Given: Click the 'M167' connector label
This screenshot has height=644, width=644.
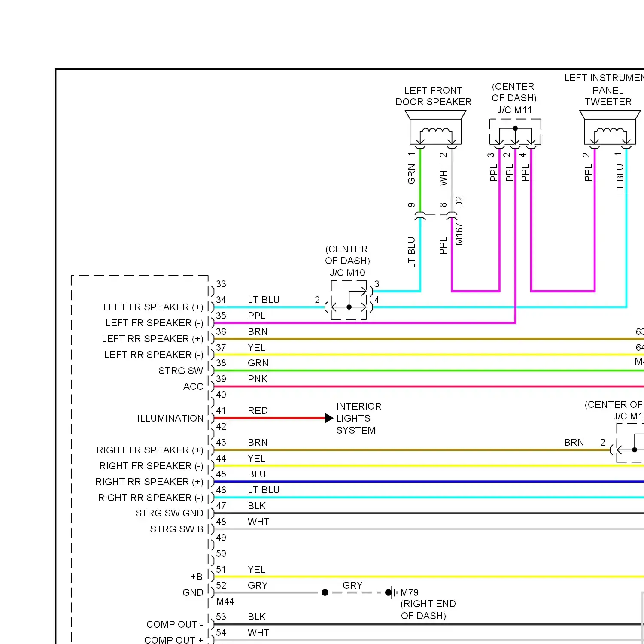Looking at the screenshot, I should point(459,234).
